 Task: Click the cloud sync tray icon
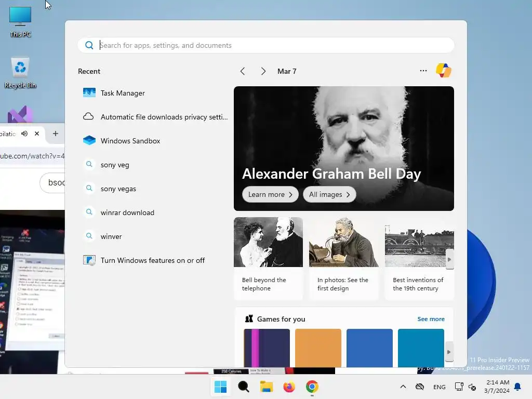(x=420, y=387)
